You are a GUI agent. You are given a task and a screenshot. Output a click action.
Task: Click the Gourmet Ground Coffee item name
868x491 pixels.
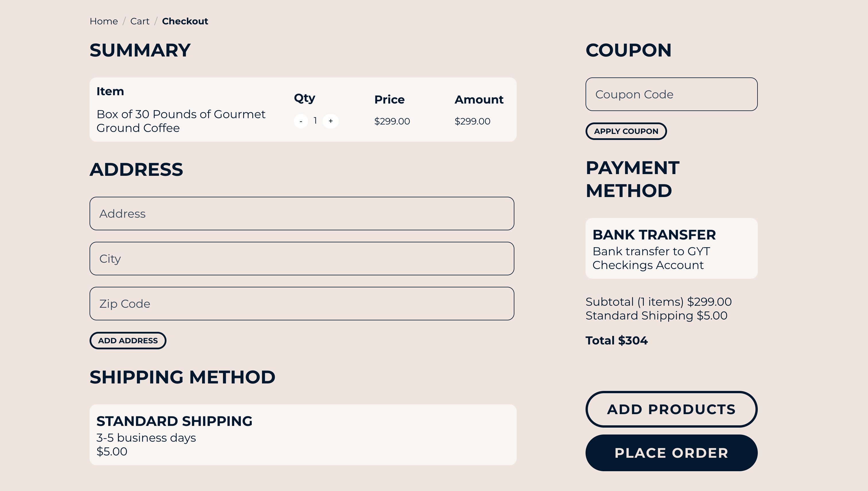tap(181, 121)
